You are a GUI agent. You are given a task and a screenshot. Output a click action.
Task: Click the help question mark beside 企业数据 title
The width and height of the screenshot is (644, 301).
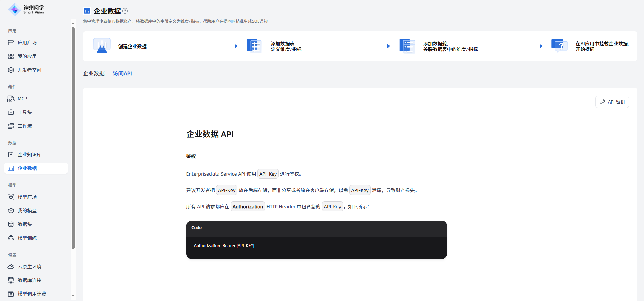coord(125,11)
